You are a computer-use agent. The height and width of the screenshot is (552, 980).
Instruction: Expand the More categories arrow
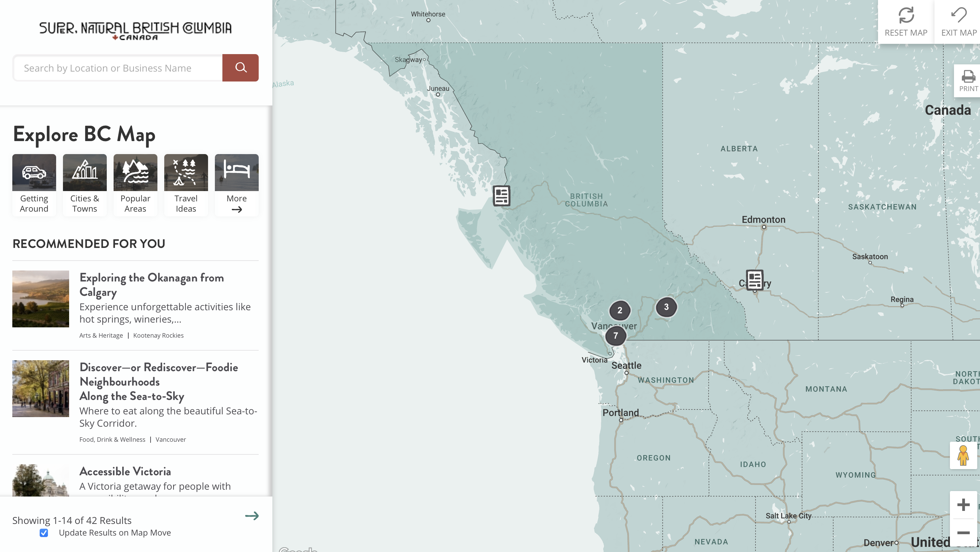click(237, 209)
